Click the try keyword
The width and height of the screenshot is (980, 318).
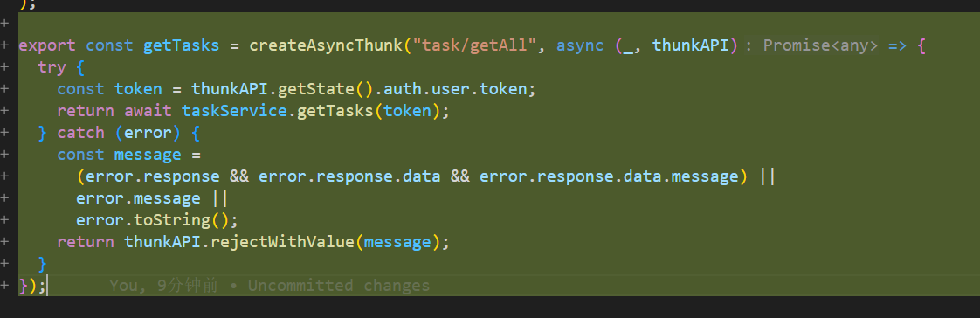[52, 67]
